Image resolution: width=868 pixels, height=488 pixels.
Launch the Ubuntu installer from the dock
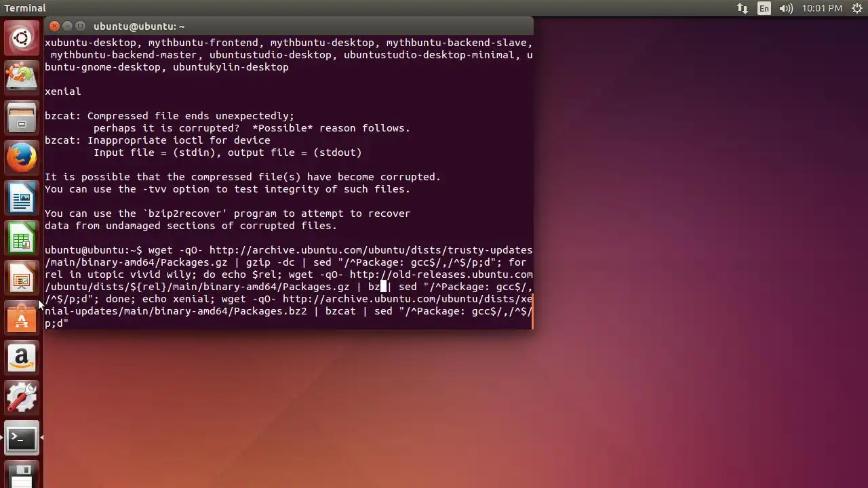point(22,77)
